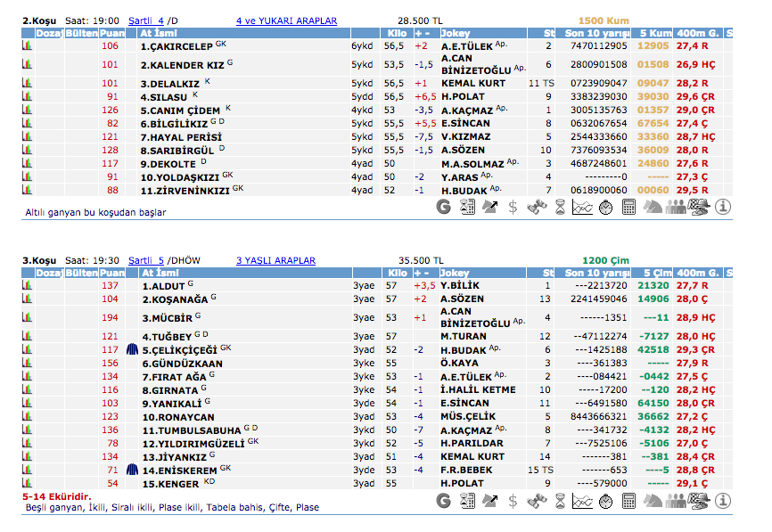This screenshot has width=772, height=532.
Task: Open the Şartli 4 race condition link
Action: pos(145,20)
